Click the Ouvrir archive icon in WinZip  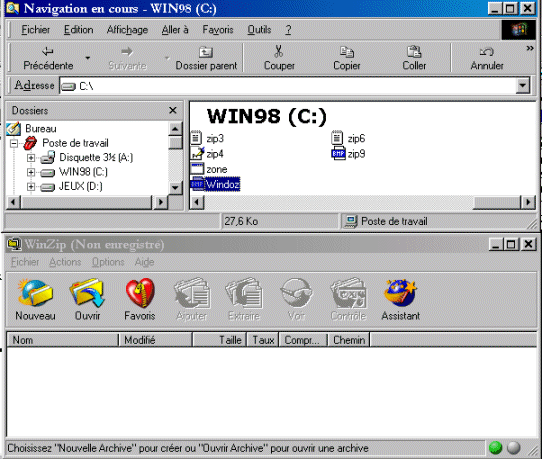pyautogui.click(x=87, y=293)
